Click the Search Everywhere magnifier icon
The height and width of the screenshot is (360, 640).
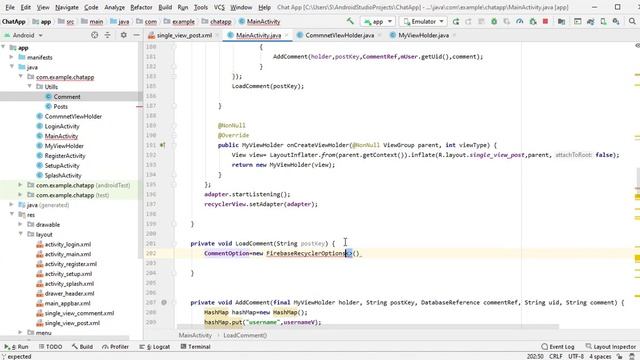632,21
